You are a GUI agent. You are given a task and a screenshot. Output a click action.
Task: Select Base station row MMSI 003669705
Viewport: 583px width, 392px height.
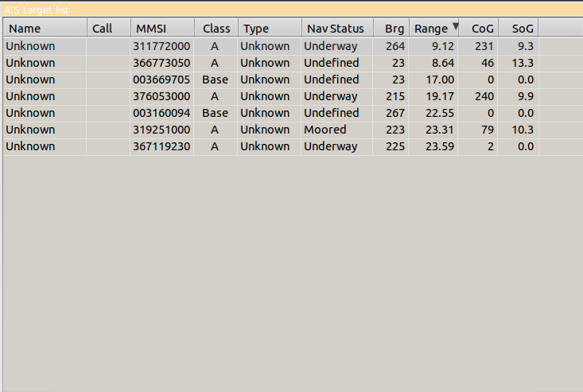tap(161, 80)
